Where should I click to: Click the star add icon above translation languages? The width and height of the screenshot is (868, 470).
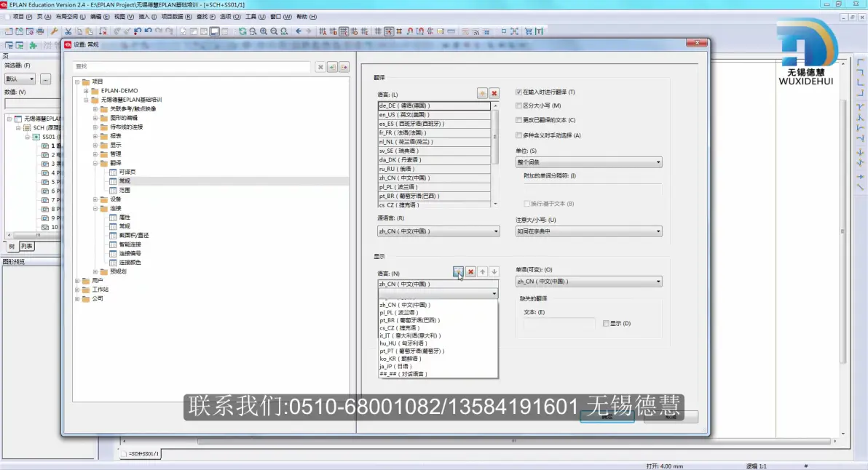(482, 93)
